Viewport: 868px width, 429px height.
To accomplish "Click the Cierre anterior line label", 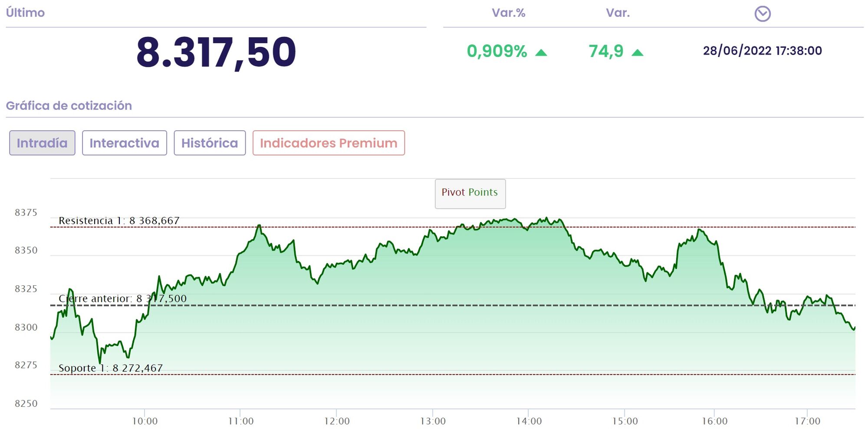I will click(x=122, y=298).
